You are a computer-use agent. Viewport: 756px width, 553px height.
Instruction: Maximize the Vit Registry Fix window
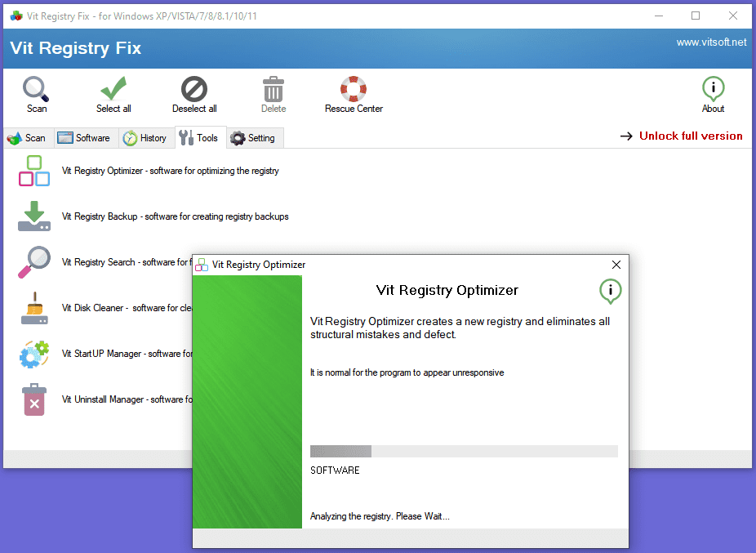(x=696, y=16)
